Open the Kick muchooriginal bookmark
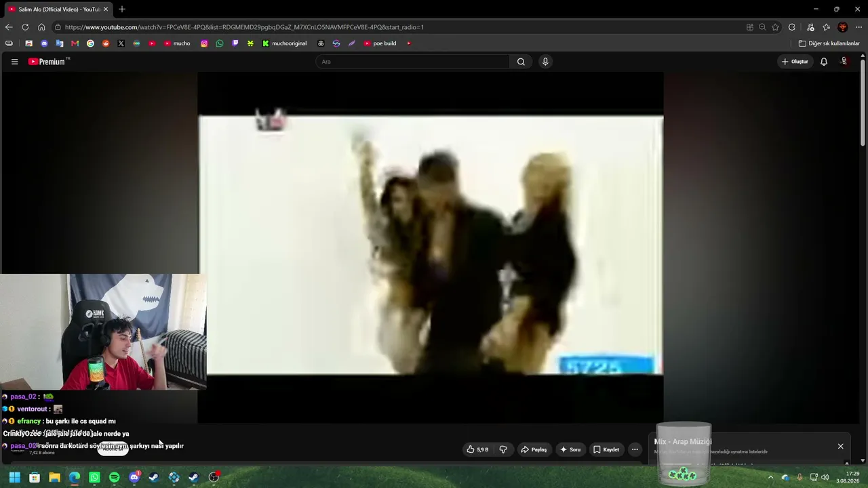The height and width of the screenshot is (488, 868). [x=285, y=43]
